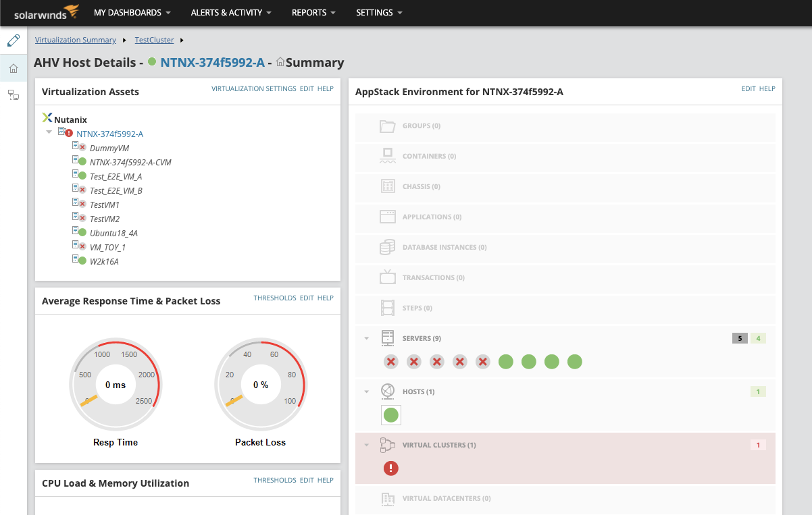Image resolution: width=812 pixels, height=515 pixels.
Task: Open Thresholds for CPU Load widget
Action: pyautogui.click(x=275, y=480)
